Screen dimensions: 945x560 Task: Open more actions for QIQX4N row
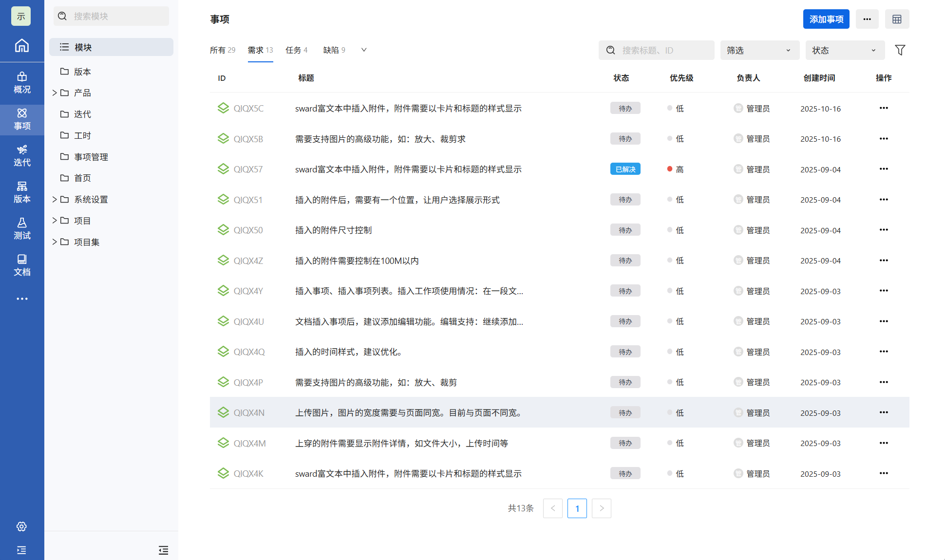[884, 412]
